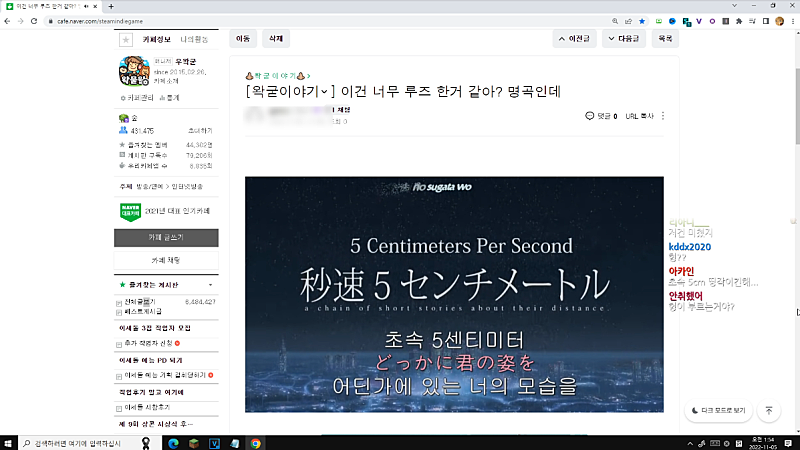Click the blue bookmark star icon

pyautogui.click(x=642, y=21)
